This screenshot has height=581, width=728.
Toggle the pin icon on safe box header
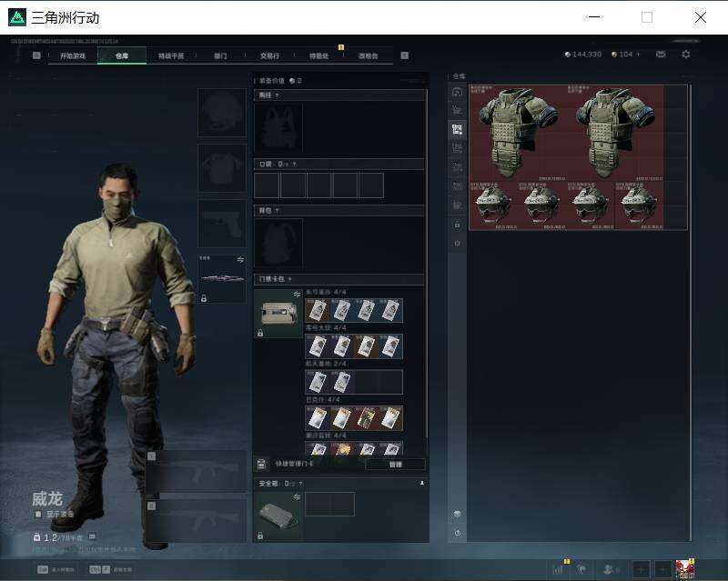[x=422, y=484]
